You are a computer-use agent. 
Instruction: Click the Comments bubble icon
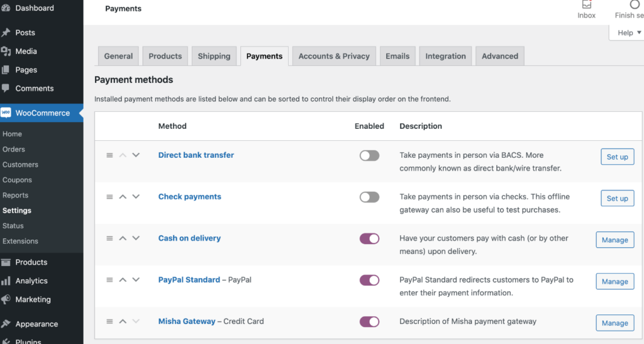pyautogui.click(x=6, y=88)
